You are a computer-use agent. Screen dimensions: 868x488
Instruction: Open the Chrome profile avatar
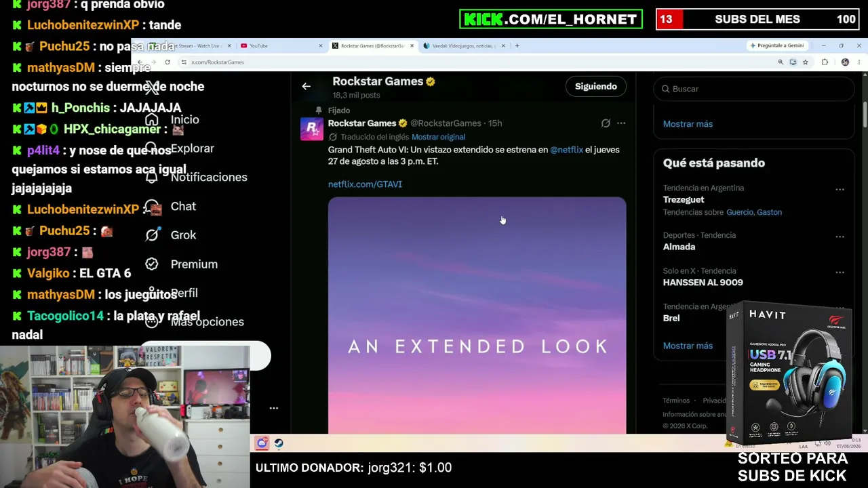(x=845, y=62)
